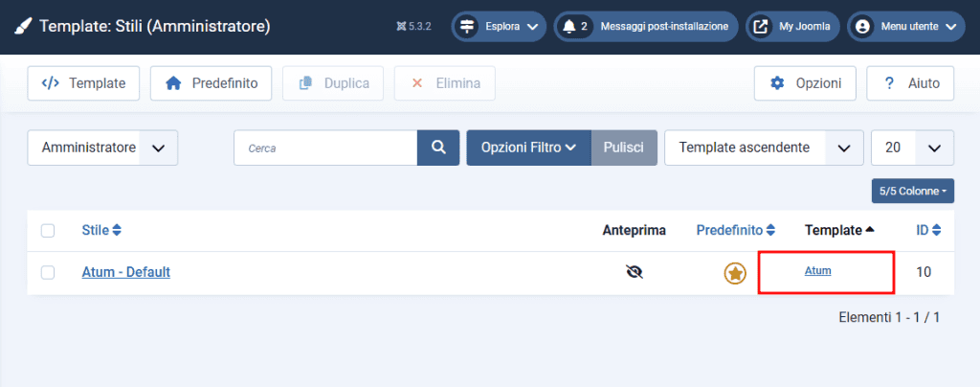Viewport: 980px width, 387px height.
Task: Toggle the select-all checkbox in header
Action: click(x=48, y=231)
